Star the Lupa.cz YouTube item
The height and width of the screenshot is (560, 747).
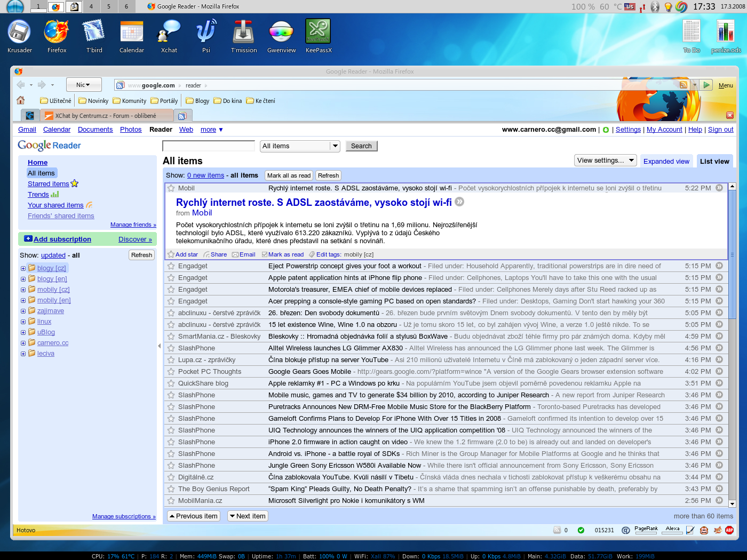(171, 360)
